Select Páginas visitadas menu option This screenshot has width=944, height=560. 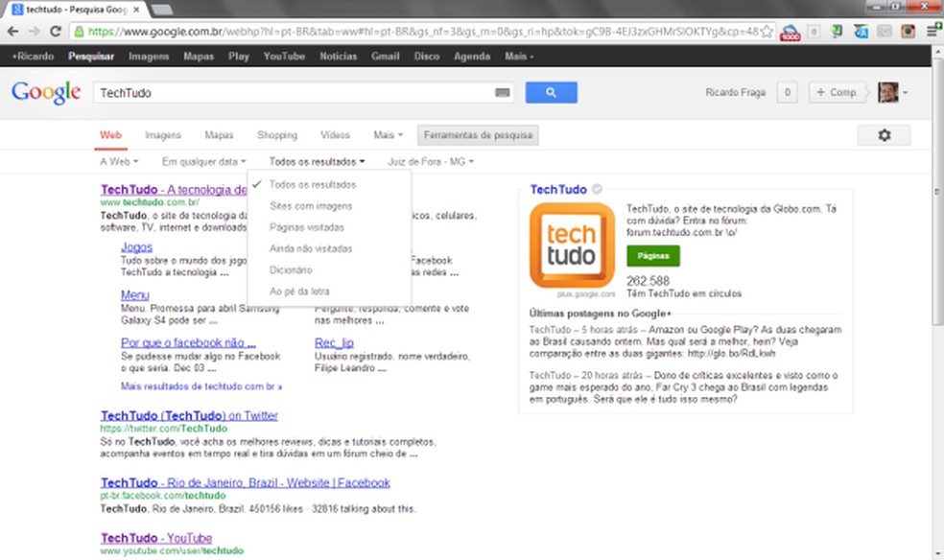[329, 227]
